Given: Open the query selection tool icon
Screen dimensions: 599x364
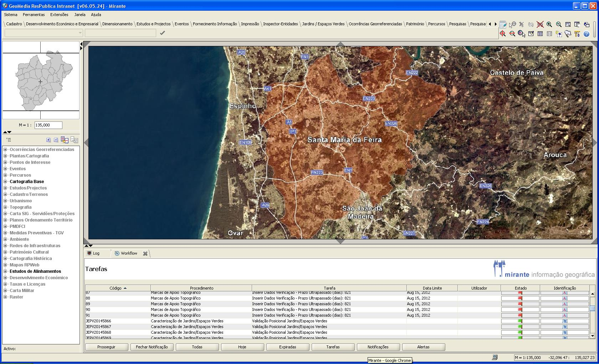Looking at the screenshot, I should tap(559, 34).
